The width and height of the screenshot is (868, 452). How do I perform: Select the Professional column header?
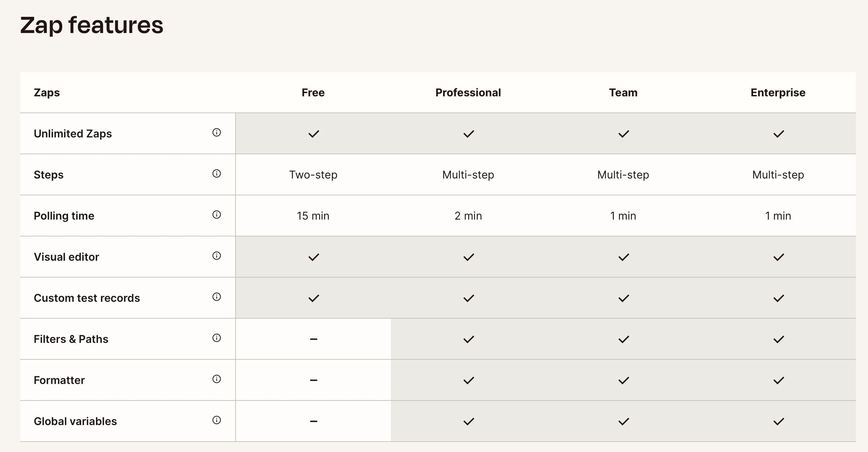point(468,93)
